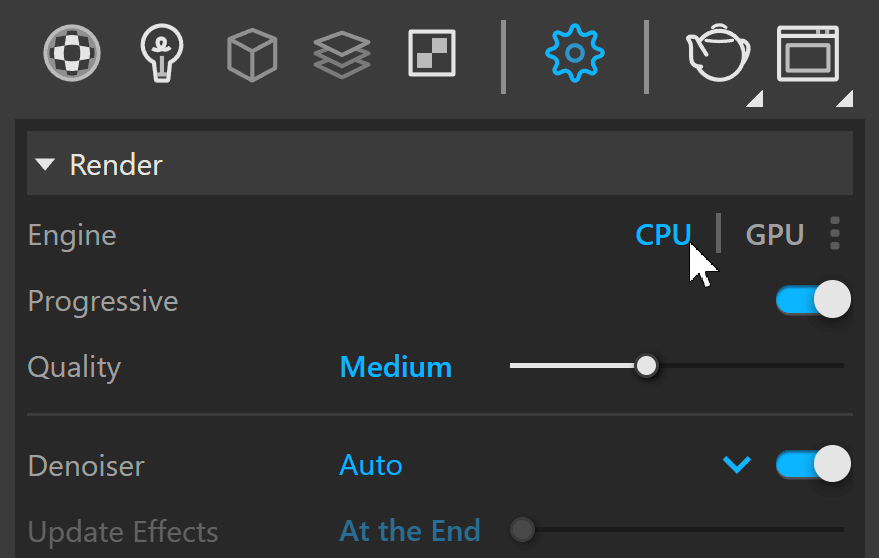The image size is (879, 558).
Task: Expand Denoiser options with the blue chevron
Action: [x=737, y=464]
